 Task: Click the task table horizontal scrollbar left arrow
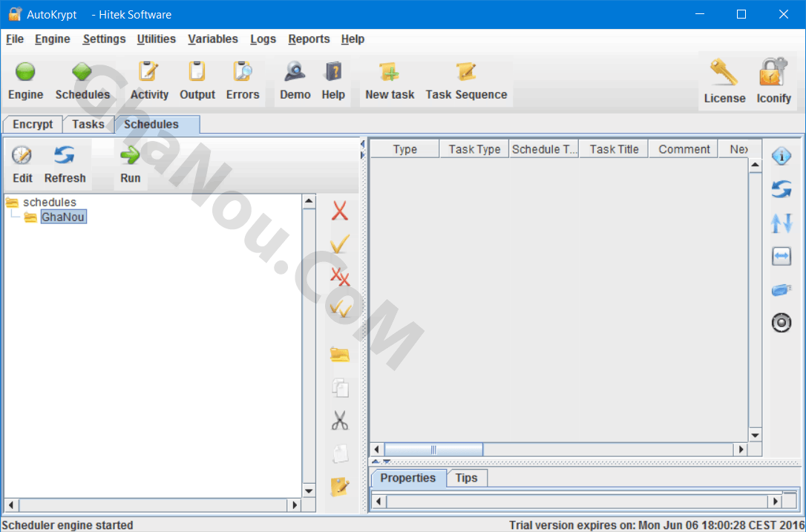click(377, 449)
